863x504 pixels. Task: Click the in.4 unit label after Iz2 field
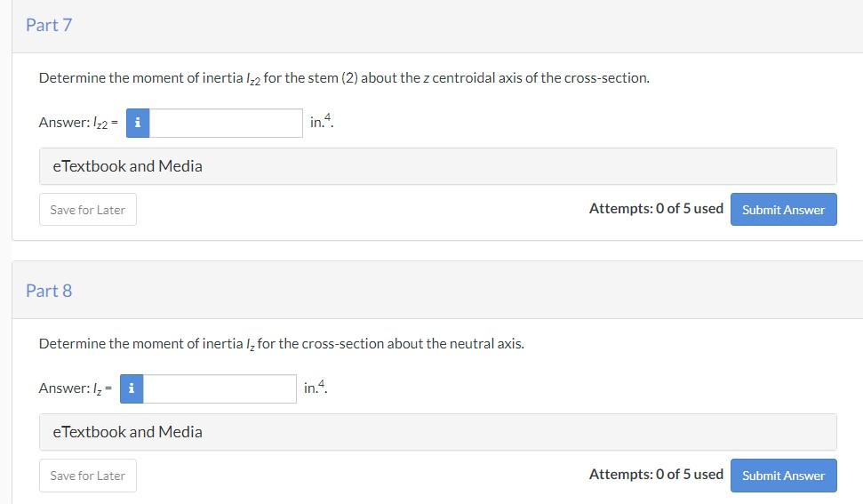click(322, 122)
